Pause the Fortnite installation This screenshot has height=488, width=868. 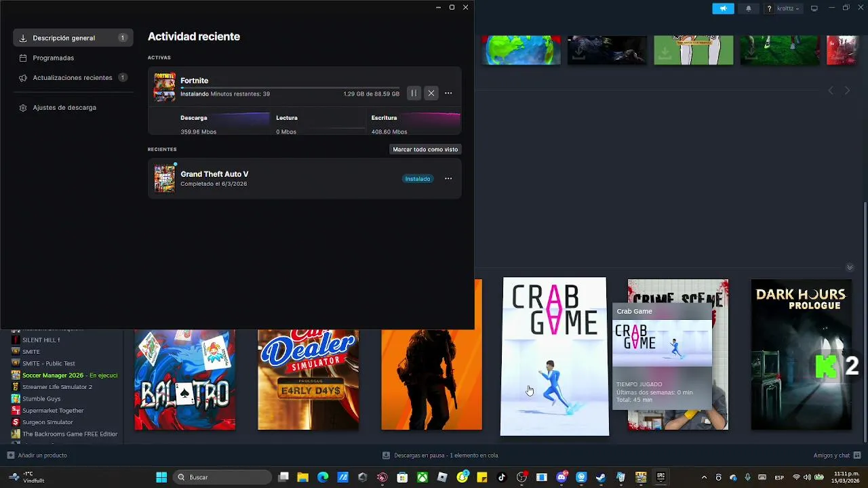(414, 93)
